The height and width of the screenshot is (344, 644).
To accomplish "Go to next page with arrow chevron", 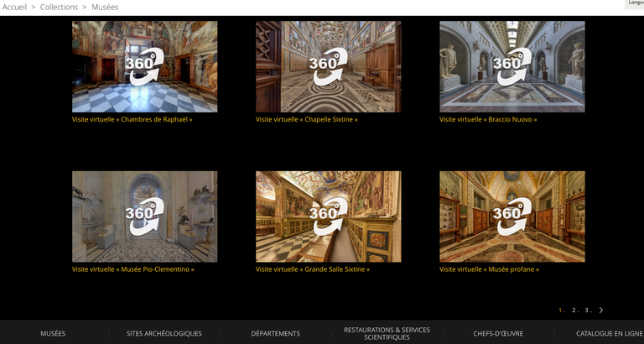I will pos(601,310).
